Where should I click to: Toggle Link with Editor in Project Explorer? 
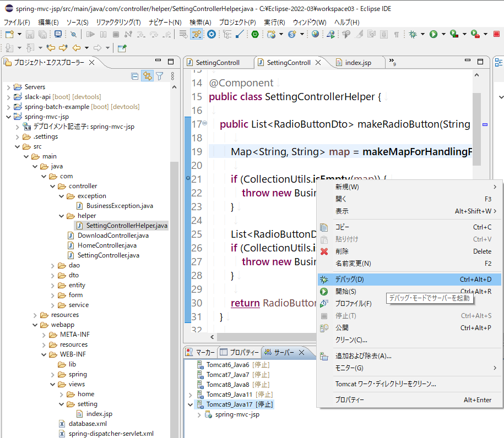(x=147, y=76)
